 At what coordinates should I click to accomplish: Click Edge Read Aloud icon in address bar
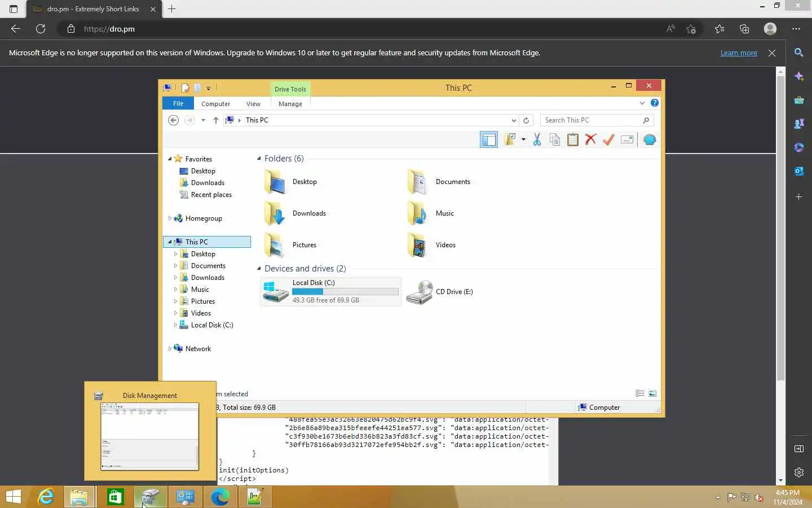[x=670, y=29]
